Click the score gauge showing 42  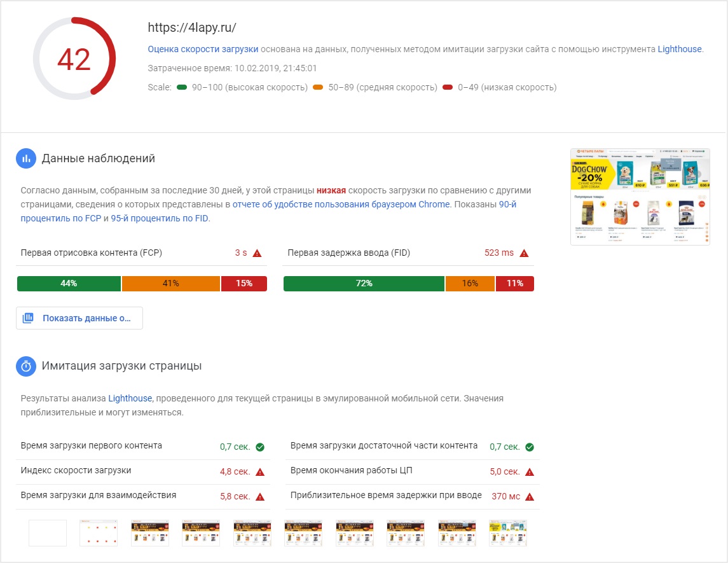click(x=74, y=59)
